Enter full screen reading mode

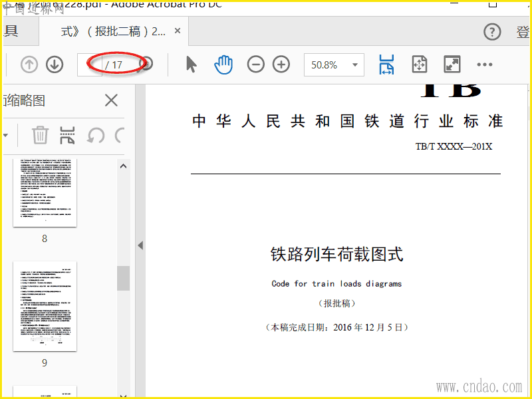[x=452, y=65]
